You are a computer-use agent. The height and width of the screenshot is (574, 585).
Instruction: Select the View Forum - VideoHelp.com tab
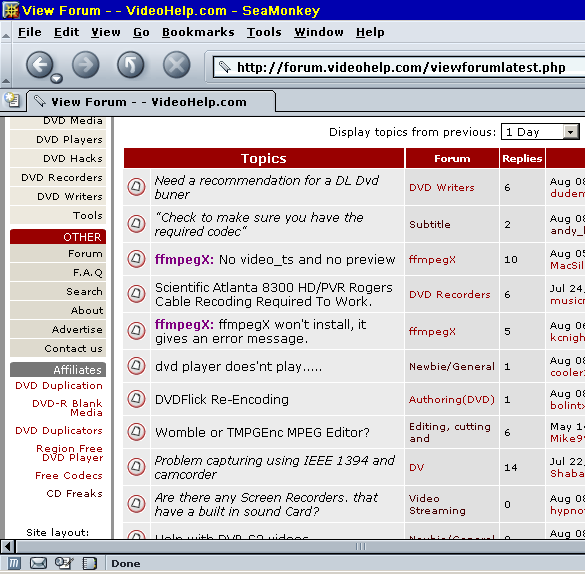(151, 102)
